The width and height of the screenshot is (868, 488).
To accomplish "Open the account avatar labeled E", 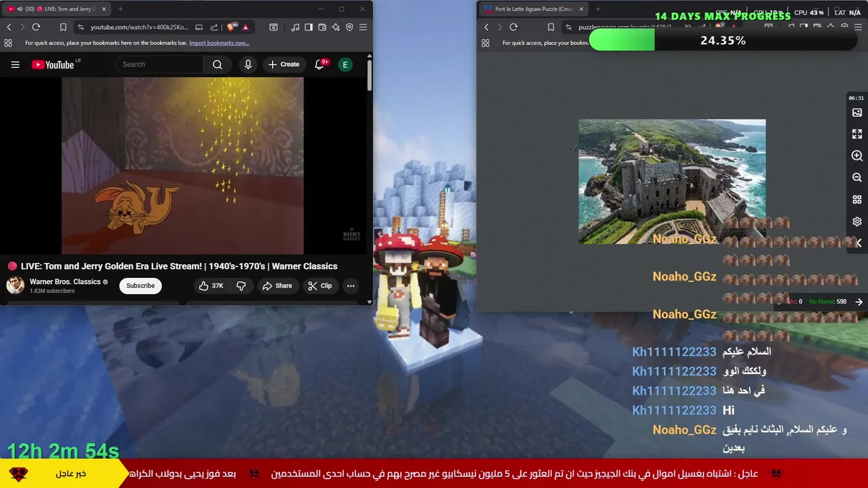I will point(345,64).
